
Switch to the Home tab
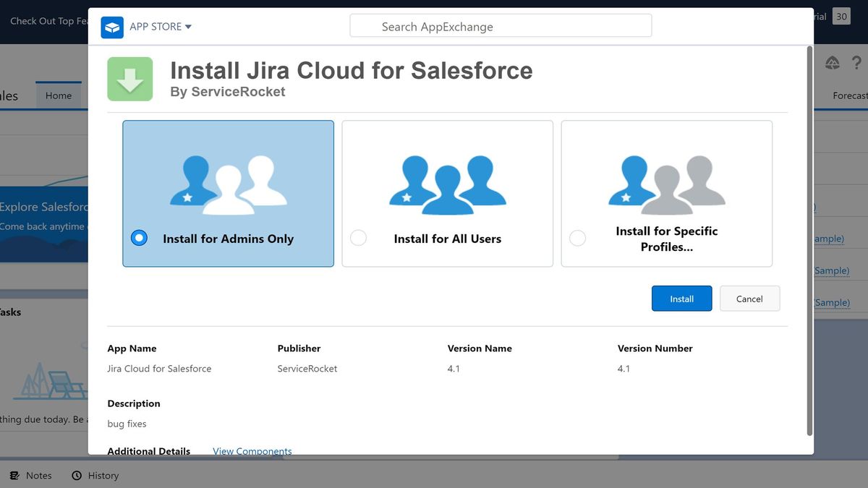coord(59,95)
